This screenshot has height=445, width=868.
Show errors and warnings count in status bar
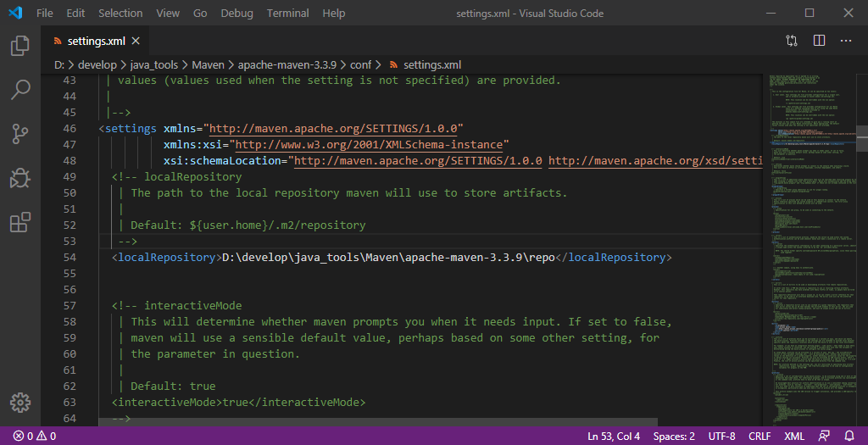point(35,437)
